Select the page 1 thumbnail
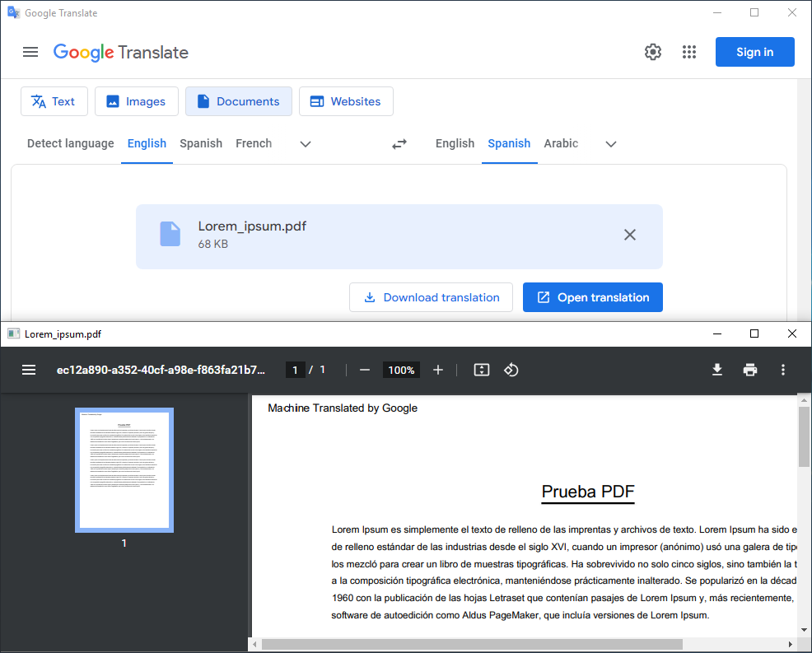812x653 pixels. 124,469
